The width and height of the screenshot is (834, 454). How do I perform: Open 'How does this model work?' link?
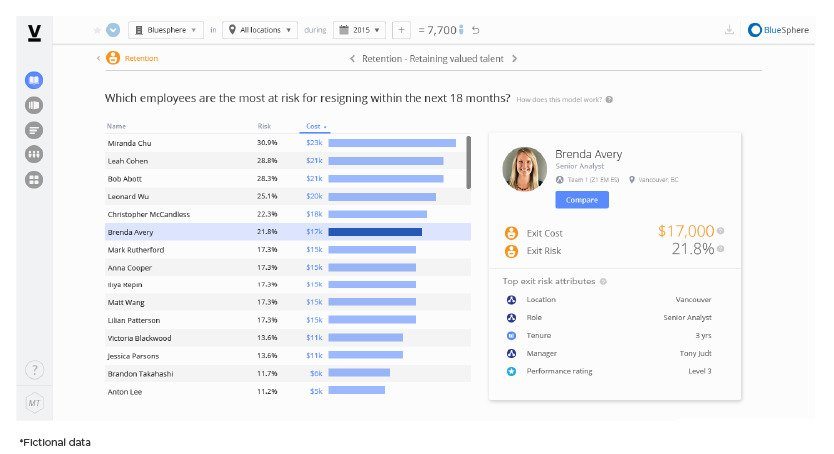[564, 100]
